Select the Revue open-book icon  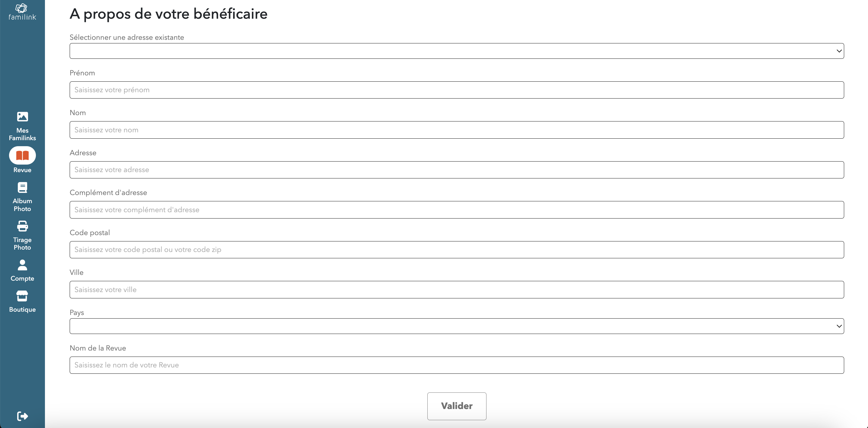(x=22, y=155)
